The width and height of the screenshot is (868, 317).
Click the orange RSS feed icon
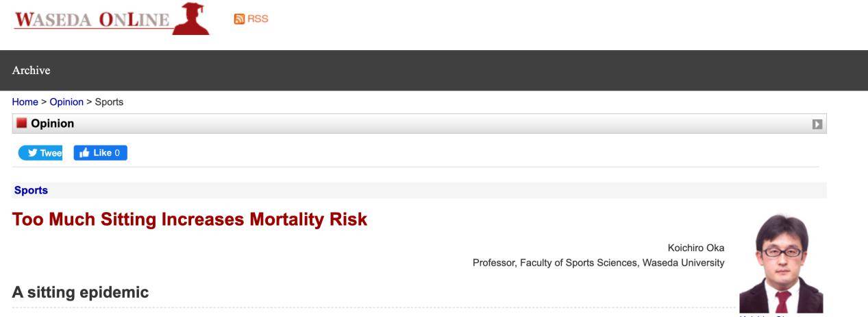pos(239,19)
